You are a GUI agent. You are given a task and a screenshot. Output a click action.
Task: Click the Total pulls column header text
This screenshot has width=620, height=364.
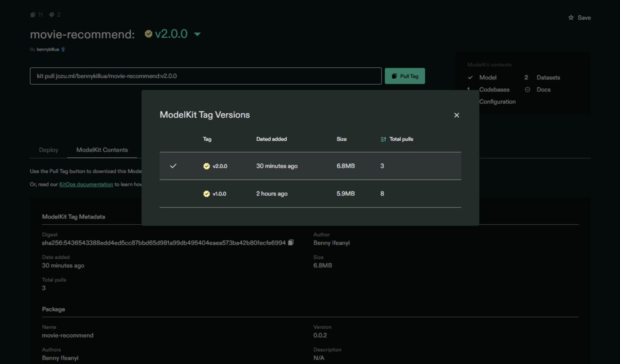tap(401, 139)
